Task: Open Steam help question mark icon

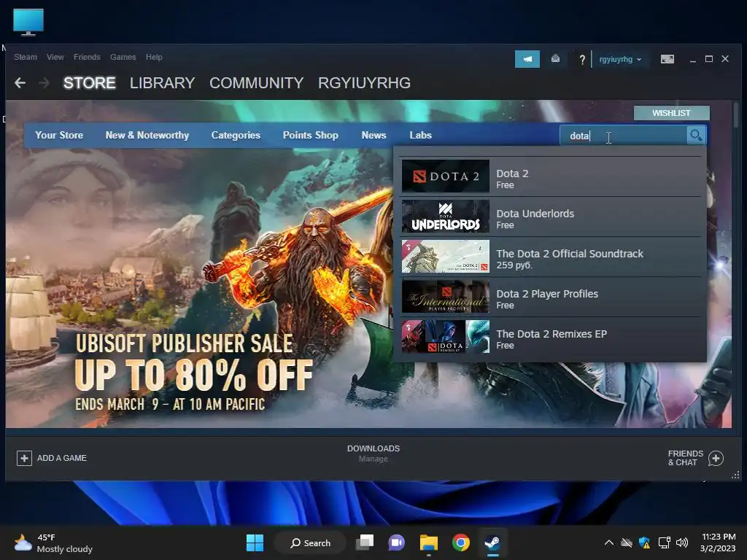Action: pyautogui.click(x=581, y=60)
